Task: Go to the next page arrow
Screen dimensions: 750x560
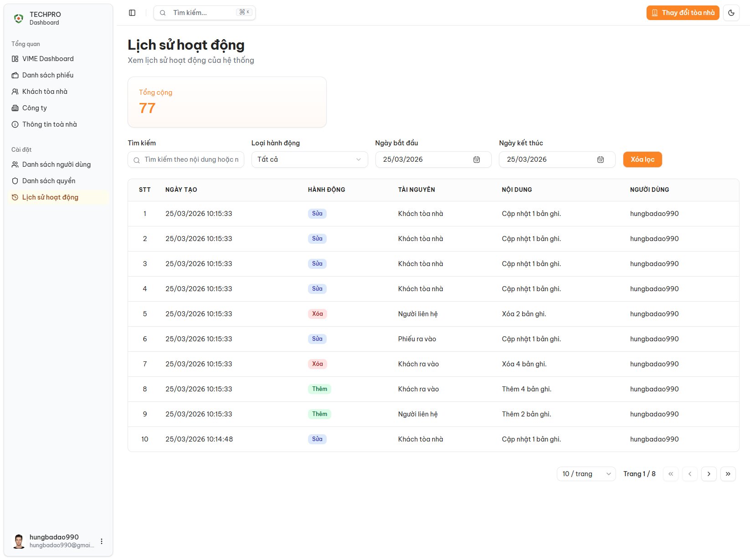Action: click(709, 474)
